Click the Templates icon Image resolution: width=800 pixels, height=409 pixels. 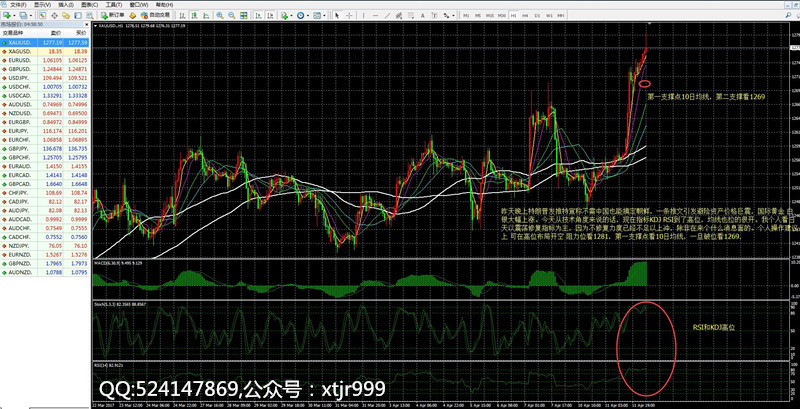click(x=317, y=15)
